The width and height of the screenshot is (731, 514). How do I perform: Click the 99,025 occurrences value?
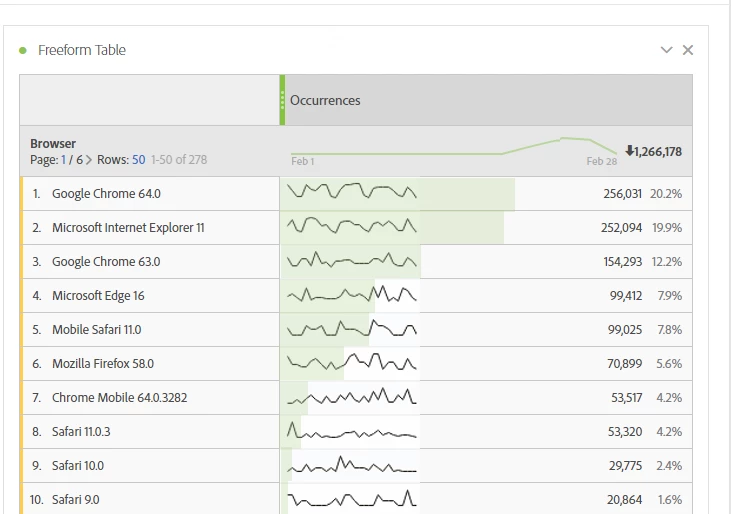tap(625, 329)
